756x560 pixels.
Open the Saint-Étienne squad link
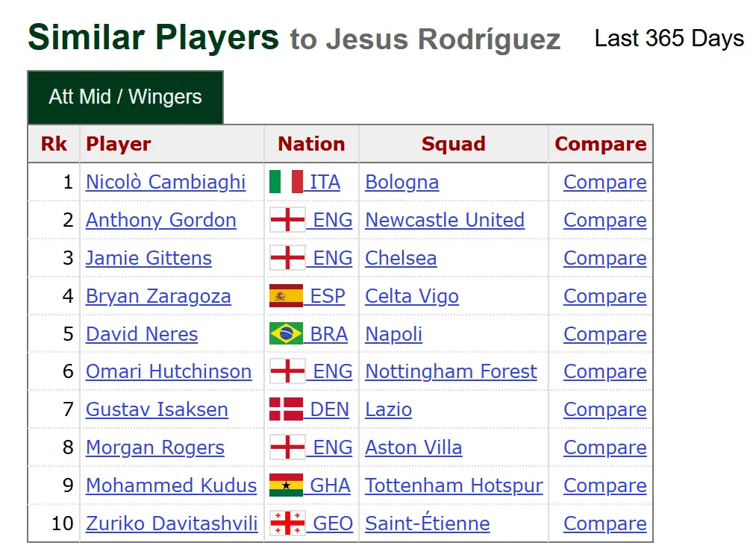click(x=427, y=523)
